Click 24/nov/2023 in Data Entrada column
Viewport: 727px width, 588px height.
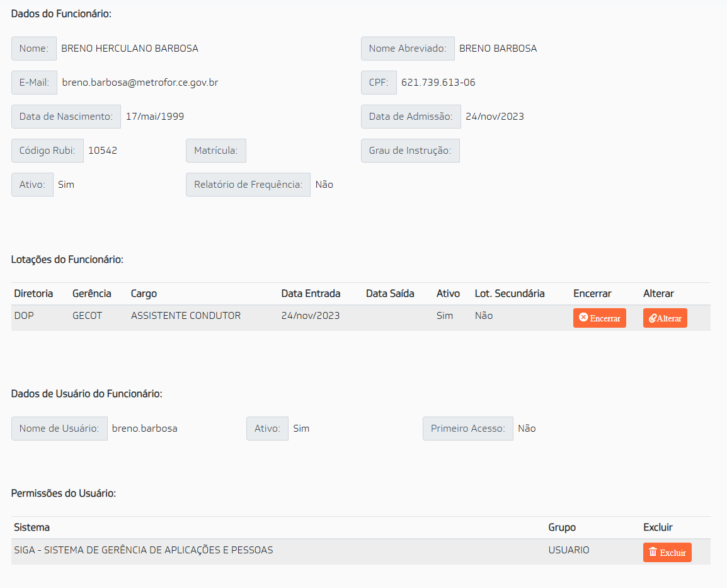click(311, 316)
